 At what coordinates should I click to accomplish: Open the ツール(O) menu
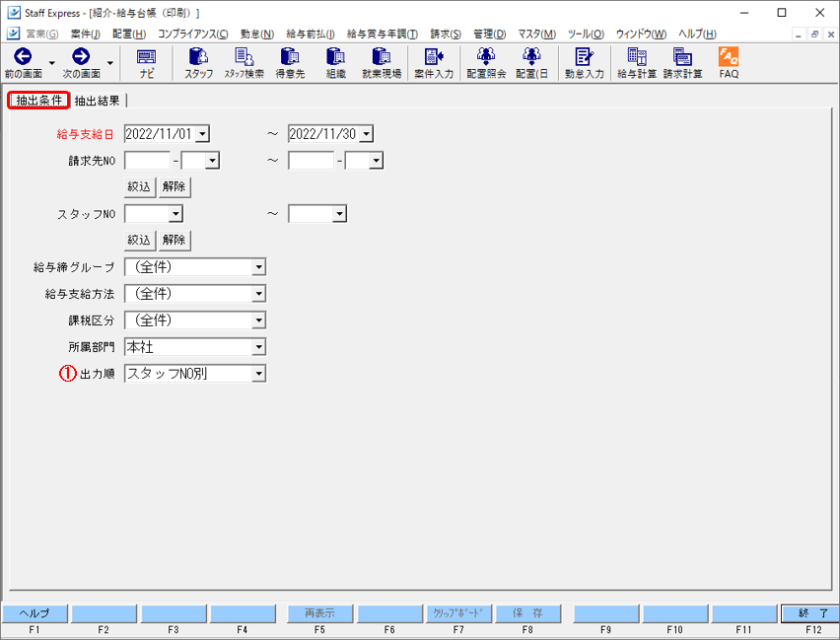tap(586, 34)
